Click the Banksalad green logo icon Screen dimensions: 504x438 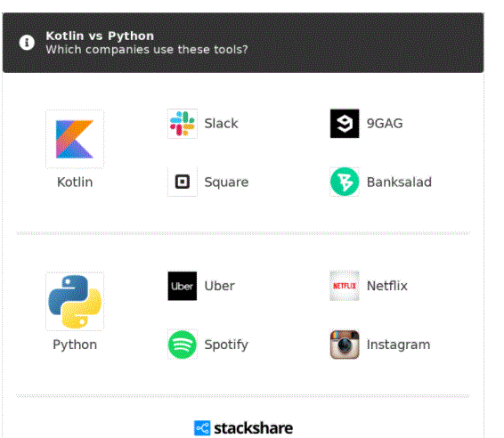(x=345, y=182)
